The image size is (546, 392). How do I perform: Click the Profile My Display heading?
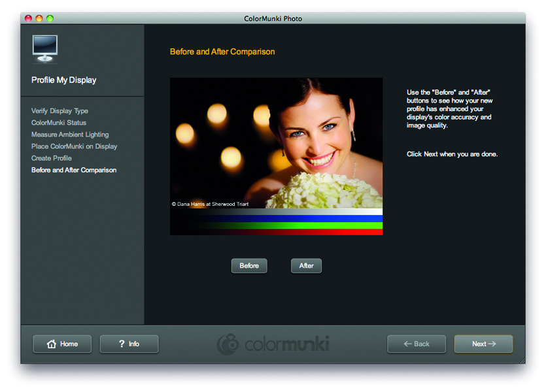(x=63, y=80)
